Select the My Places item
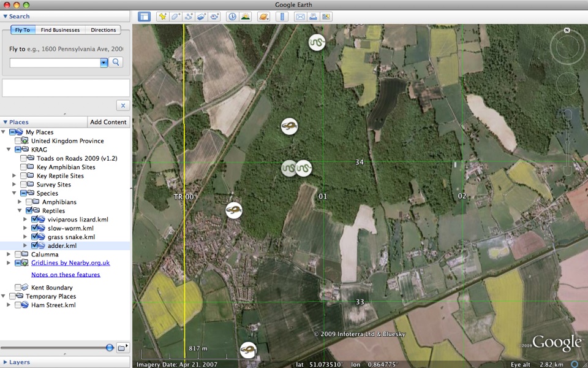Screen dimensions: 588x368 [x=39, y=132]
